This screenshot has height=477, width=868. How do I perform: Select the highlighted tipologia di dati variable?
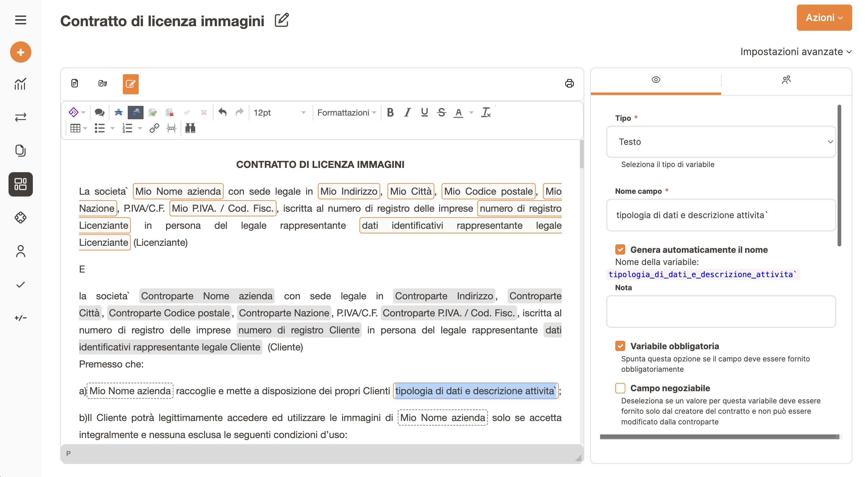[x=475, y=391]
